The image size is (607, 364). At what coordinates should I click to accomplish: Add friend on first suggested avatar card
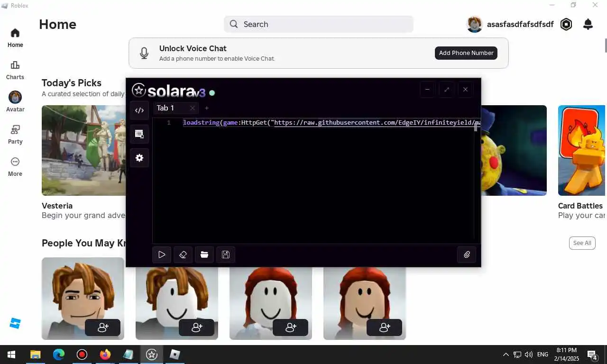(102, 328)
